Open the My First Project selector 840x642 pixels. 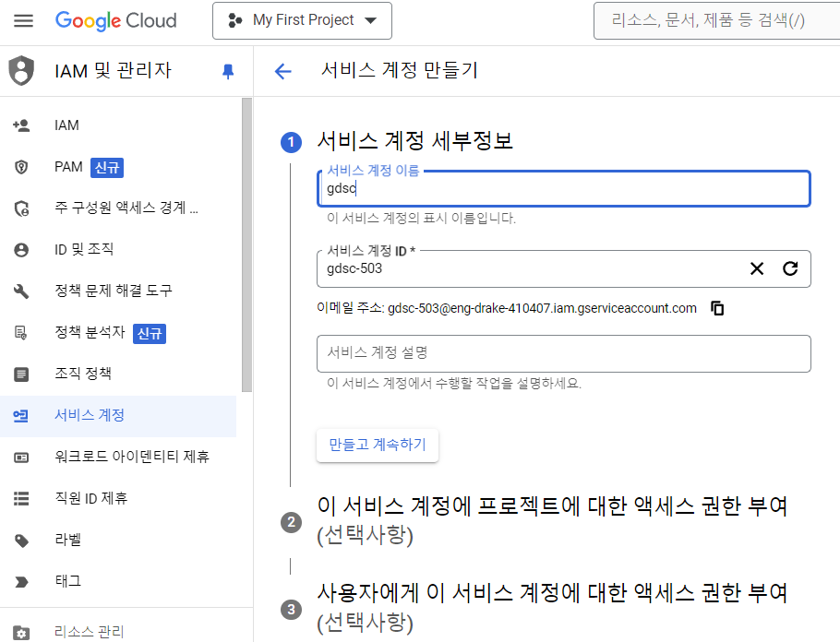(302, 21)
